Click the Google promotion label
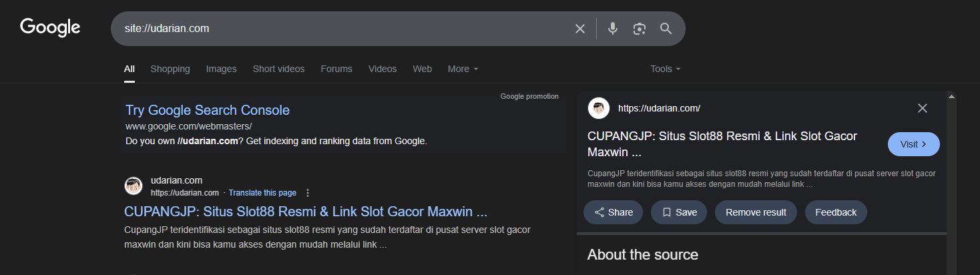This screenshot has height=275, width=980. pos(529,96)
